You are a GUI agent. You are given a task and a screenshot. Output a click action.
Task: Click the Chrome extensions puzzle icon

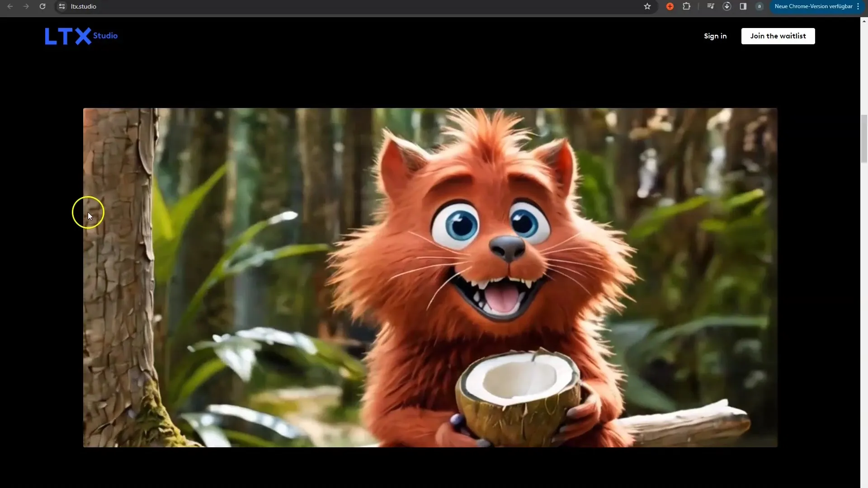(687, 7)
